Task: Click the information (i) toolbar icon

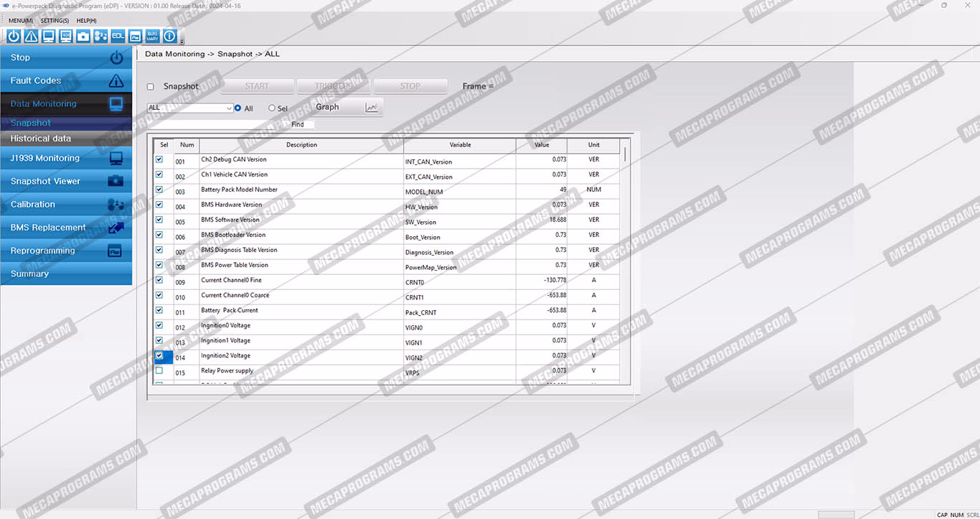Action: coord(170,36)
